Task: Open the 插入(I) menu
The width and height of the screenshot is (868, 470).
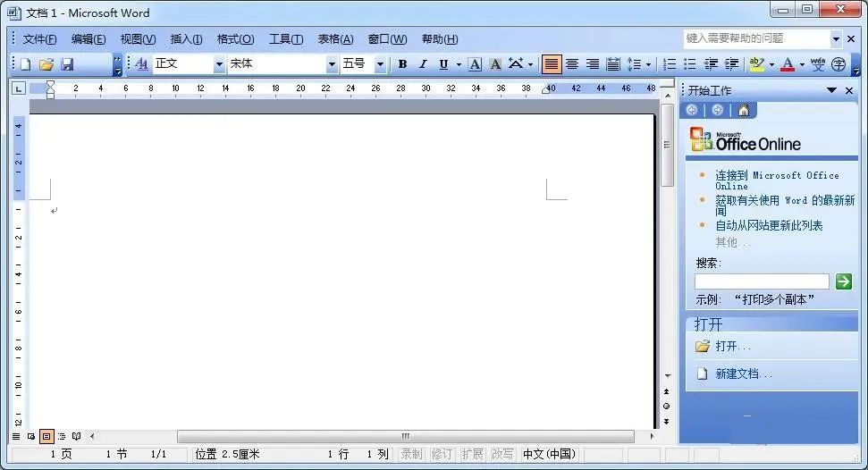Action: pos(186,39)
